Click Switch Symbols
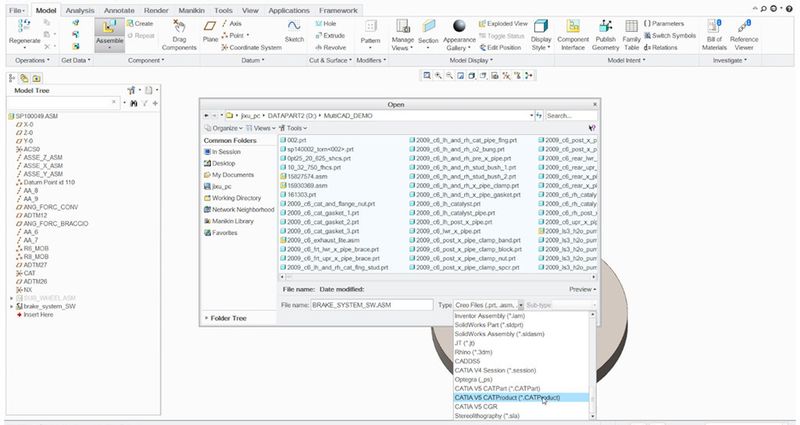 (670, 35)
